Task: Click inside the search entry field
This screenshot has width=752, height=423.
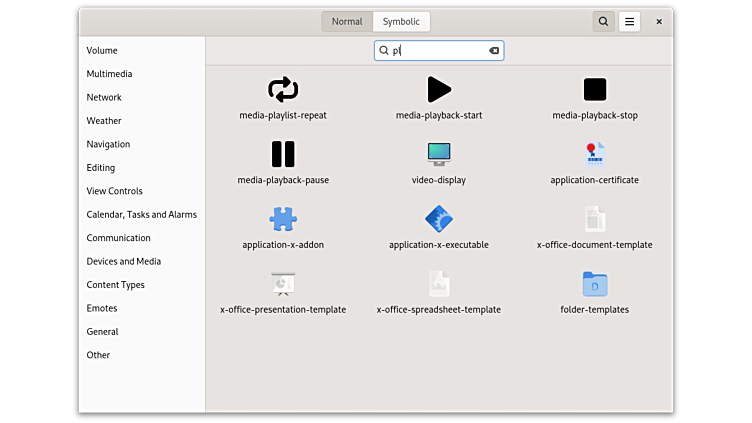Action: 438,50
